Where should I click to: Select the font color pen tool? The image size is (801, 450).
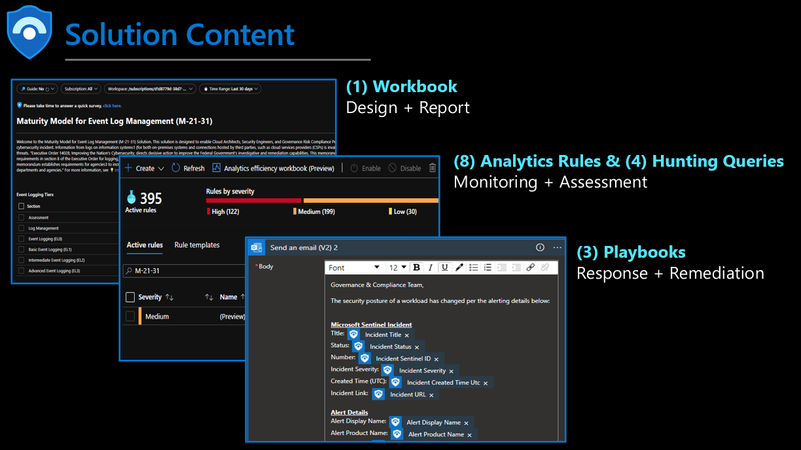tap(459, 268)
